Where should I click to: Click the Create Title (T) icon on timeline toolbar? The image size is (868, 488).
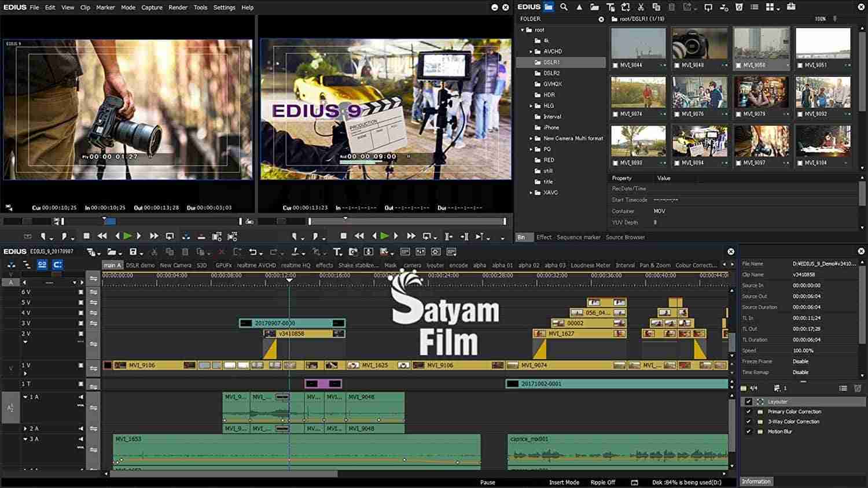337,253
